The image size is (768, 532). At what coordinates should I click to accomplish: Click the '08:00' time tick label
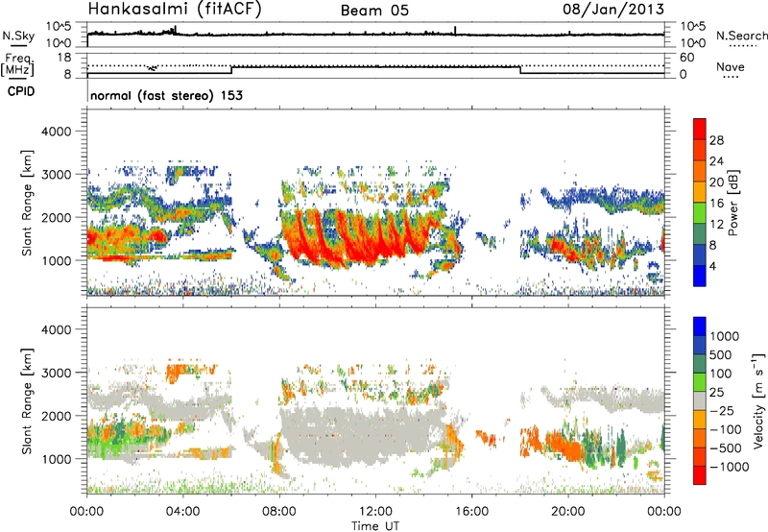point(279,512)
